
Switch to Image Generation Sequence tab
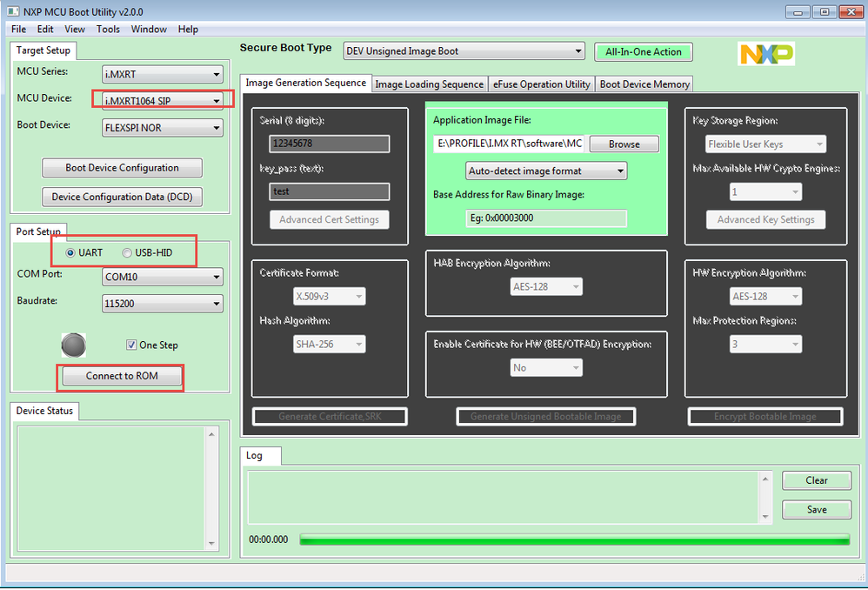(305, 83)
